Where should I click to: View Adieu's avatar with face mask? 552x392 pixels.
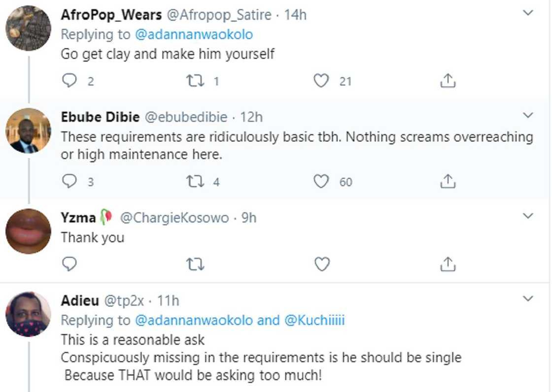tap(28, 314)
